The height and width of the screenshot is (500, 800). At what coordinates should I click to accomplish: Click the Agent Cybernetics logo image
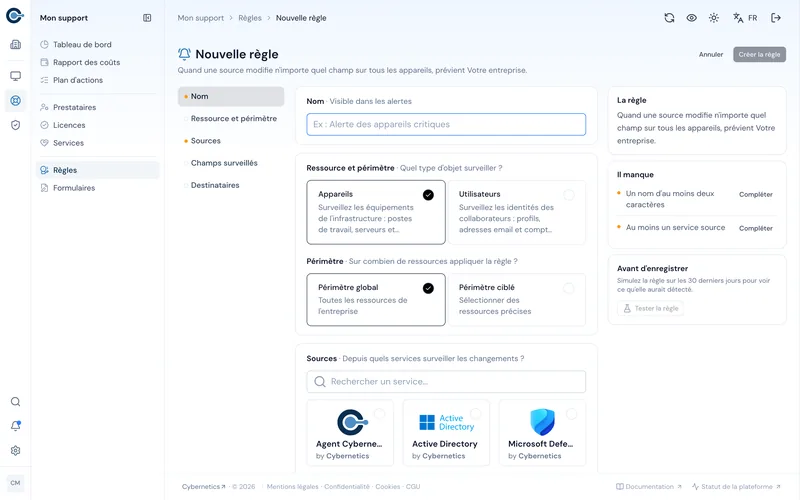tap(352, 422)
